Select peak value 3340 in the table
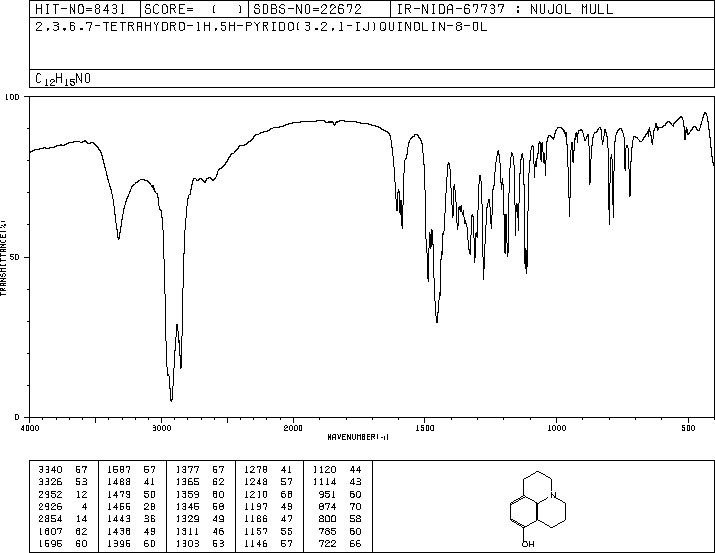 [x=50, y=470]
